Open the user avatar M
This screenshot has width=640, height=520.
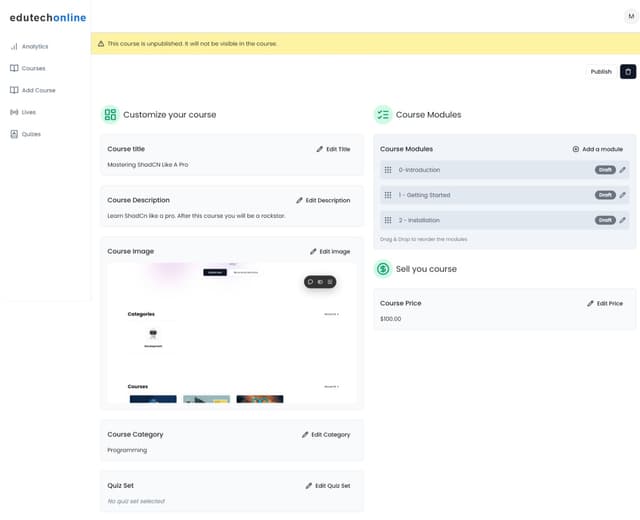[631, 17]
